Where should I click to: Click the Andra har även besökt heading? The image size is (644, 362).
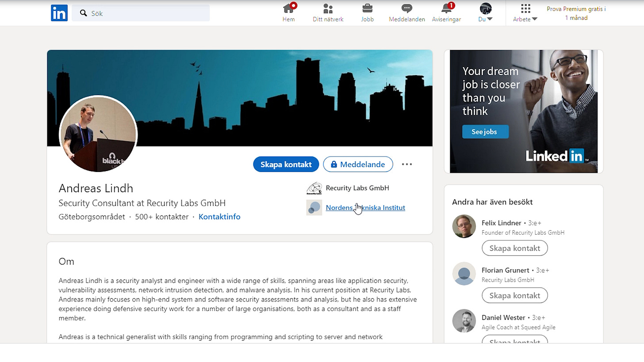pos(492,202)
